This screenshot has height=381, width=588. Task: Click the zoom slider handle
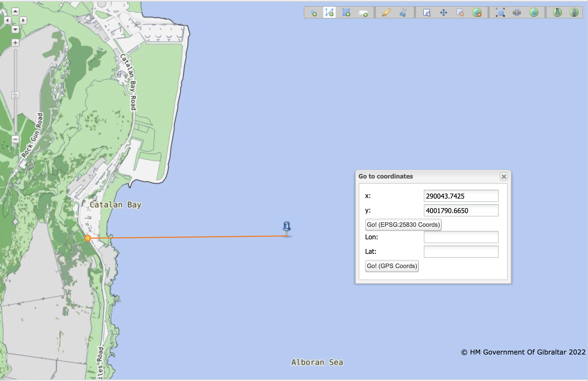[x=15, y=95]
